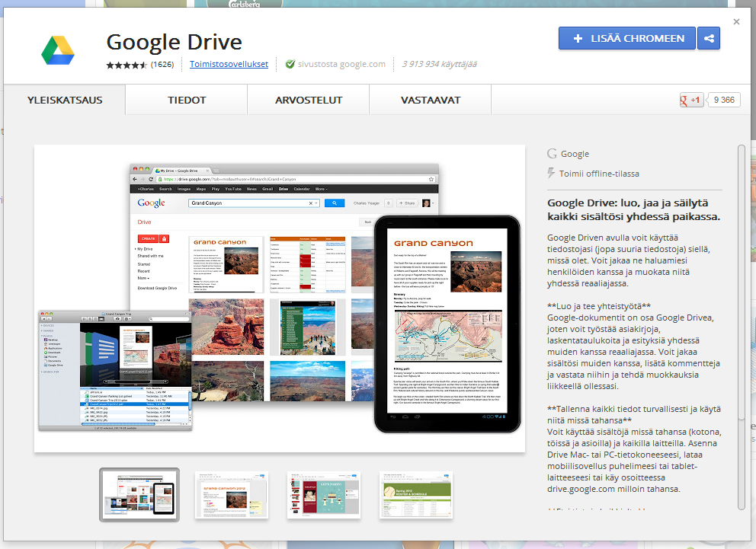Click the Google +1 button

coord(691,100)
